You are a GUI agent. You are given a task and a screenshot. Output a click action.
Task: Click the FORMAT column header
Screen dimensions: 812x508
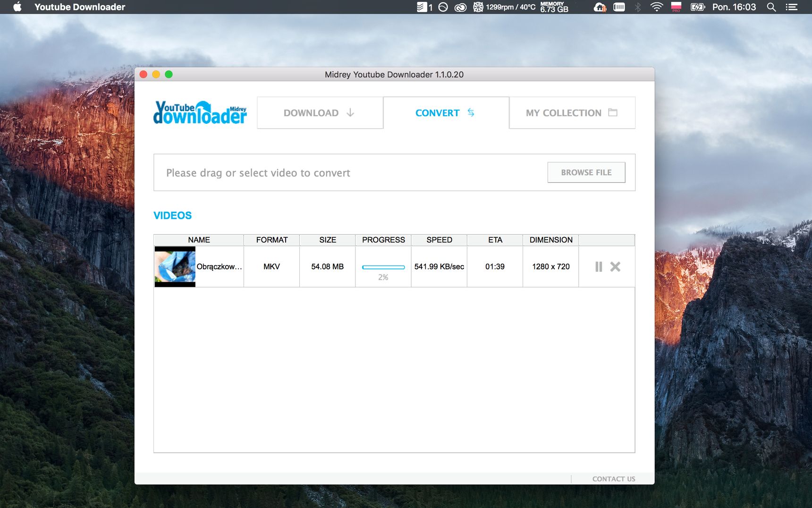tap(272, 240)
